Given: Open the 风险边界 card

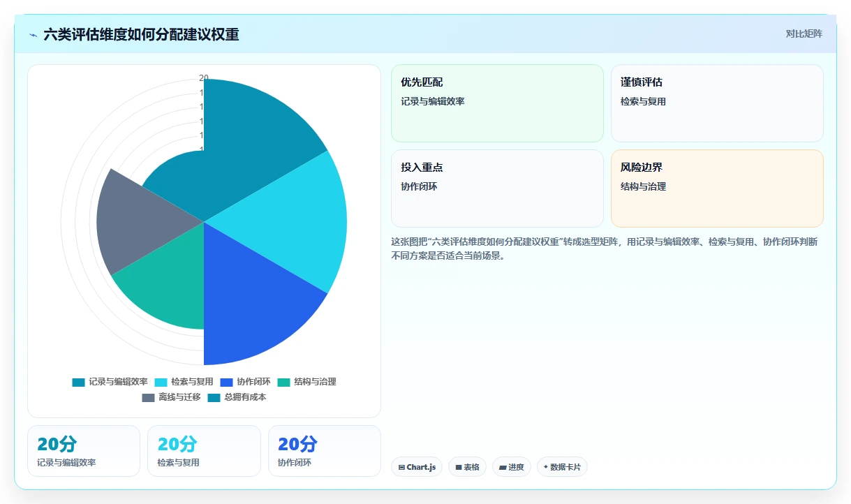Looking at the screenshot, I should (x=717, y=188).
